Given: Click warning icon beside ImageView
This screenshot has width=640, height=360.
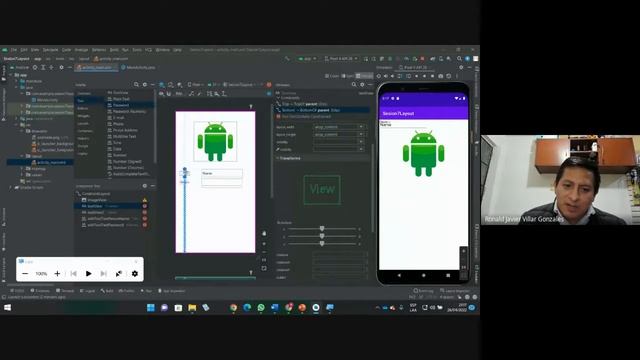Looking at the screenshot, I should 144,200.
